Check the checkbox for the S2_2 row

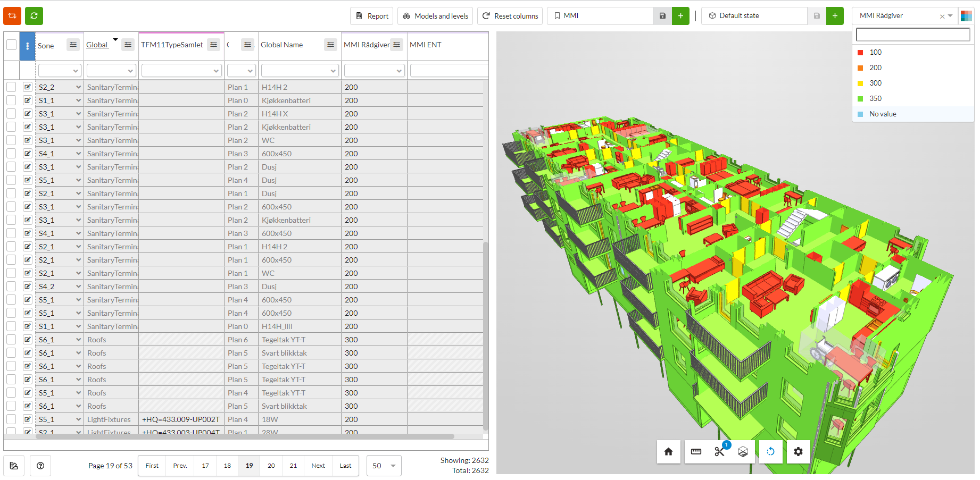pos(11,87)
